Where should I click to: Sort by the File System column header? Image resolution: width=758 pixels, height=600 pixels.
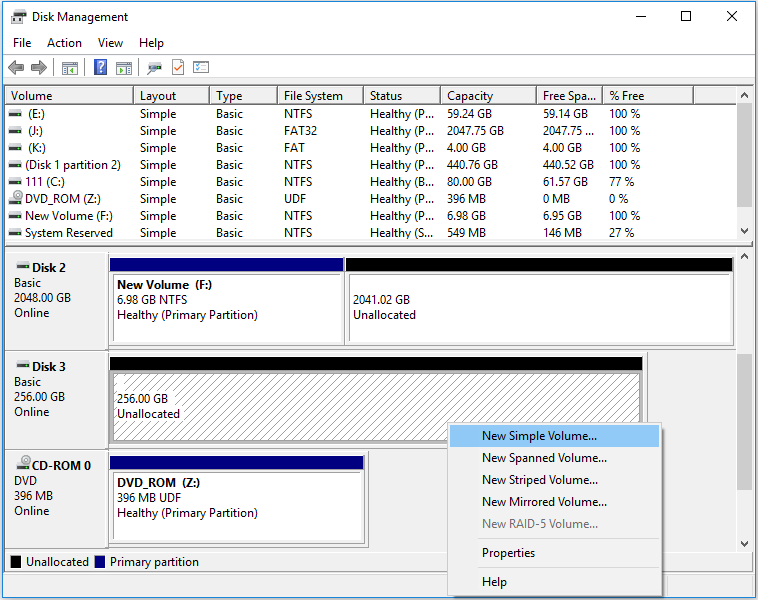[x=321, y=96]
